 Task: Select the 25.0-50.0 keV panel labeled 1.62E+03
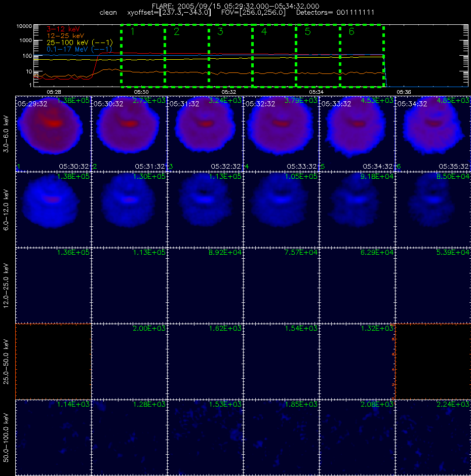pos(205,362)
